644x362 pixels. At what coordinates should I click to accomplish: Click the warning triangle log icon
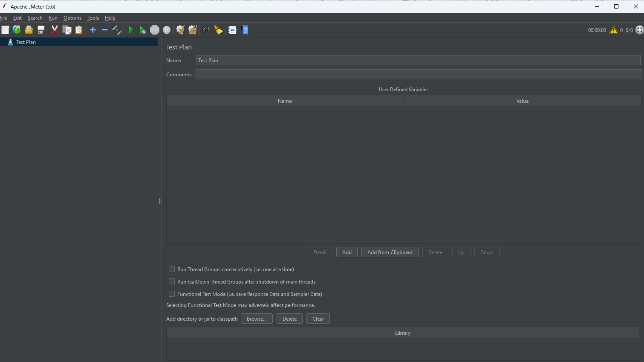click(614, 30)
